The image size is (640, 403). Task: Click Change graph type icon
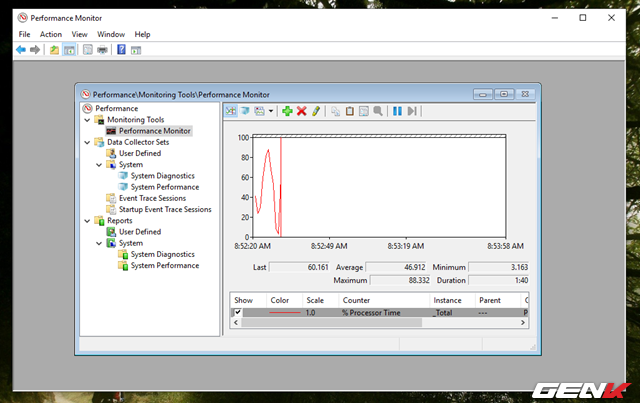coord(259,111)
